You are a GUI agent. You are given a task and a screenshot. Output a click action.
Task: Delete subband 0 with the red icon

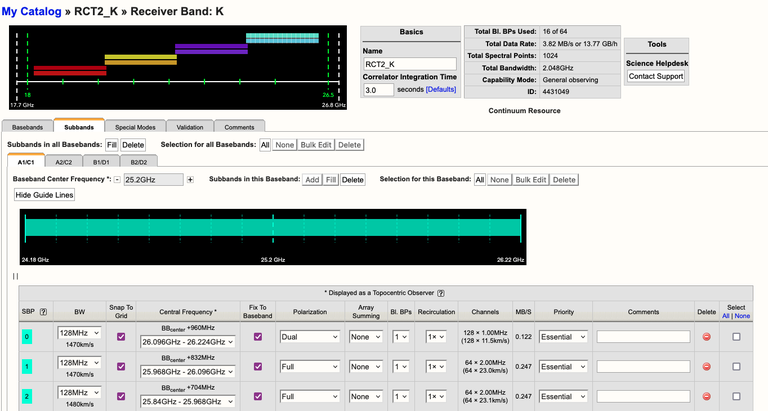[706, 337]
